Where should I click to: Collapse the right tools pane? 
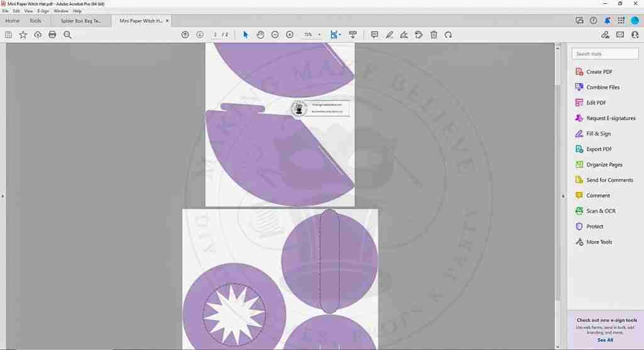[563, 196]
